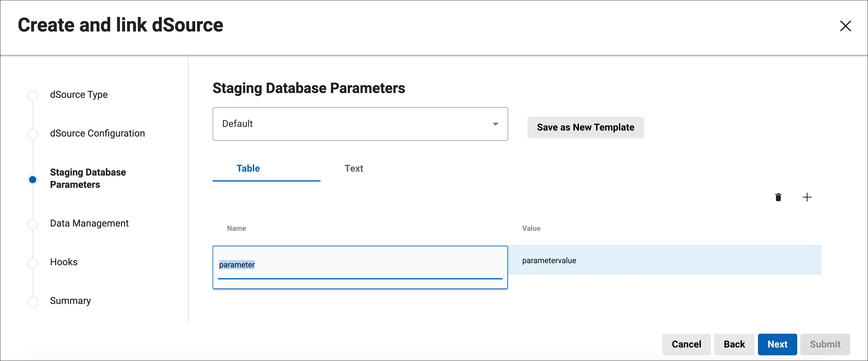Cancel the dSource creation

(686, 344)
